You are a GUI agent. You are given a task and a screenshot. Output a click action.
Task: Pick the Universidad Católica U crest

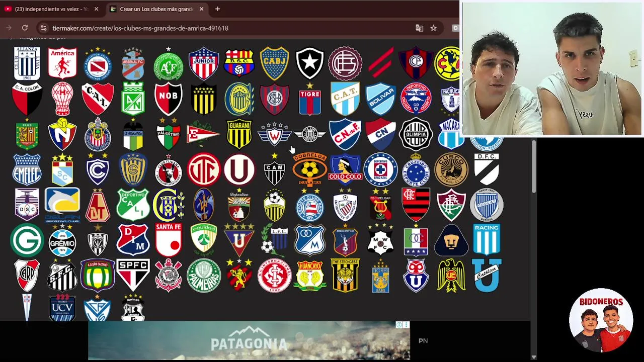pos(487,276)
